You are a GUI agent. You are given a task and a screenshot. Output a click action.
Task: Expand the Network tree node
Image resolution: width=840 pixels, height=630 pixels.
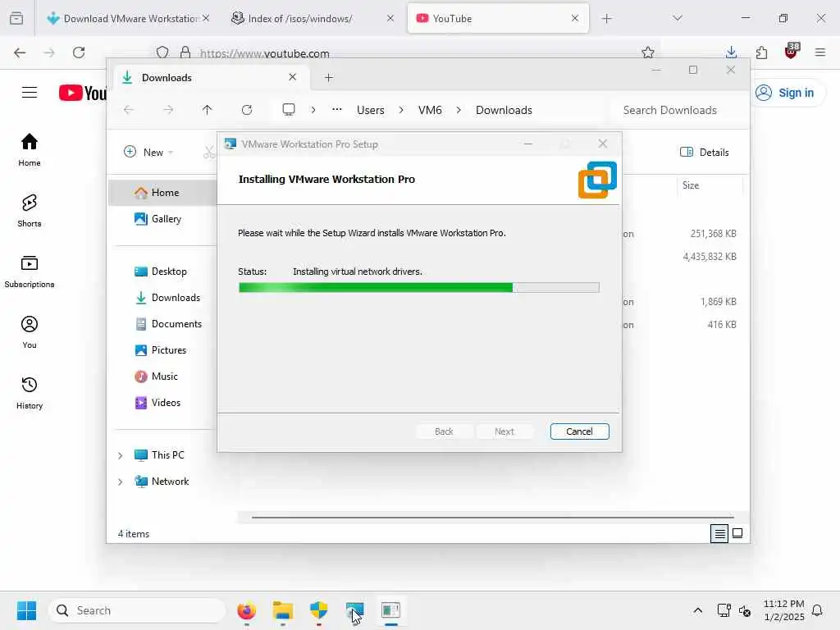click(120, 482)
